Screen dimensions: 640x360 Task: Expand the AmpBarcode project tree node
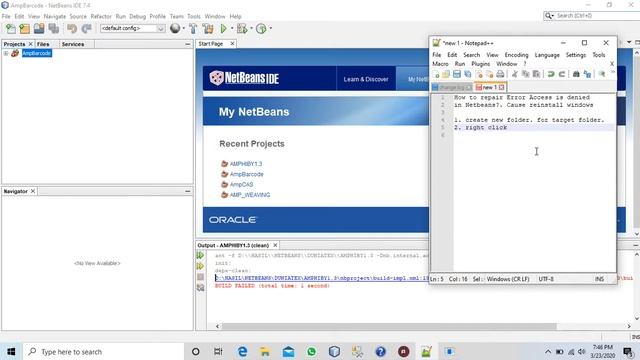tap(6, 53)
